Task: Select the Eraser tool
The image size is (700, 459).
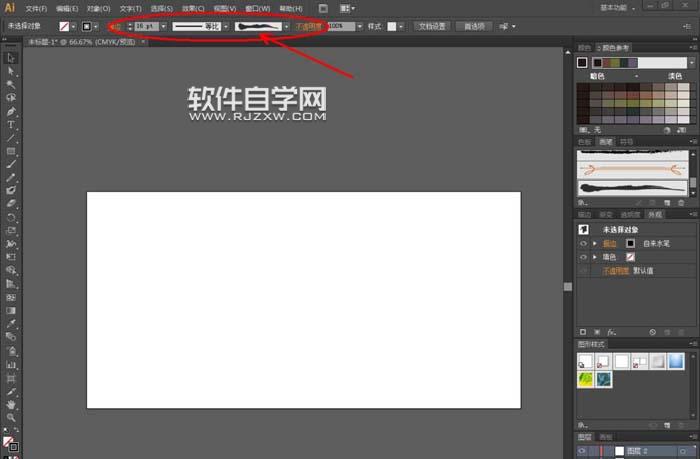Action: coord(11,204)
